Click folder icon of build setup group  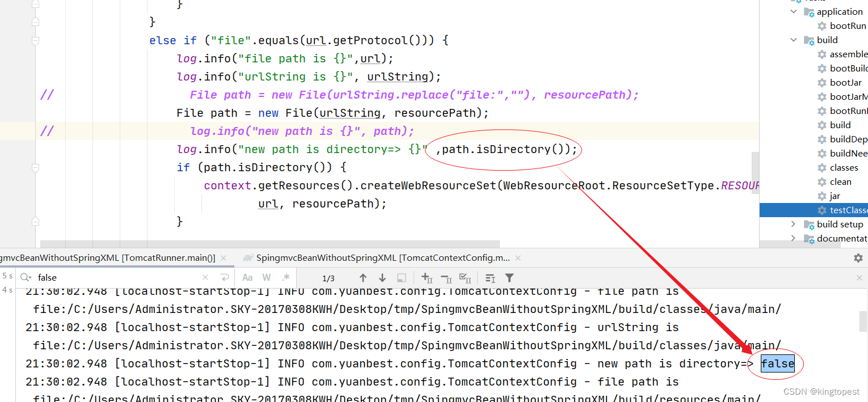click(809, 225)
